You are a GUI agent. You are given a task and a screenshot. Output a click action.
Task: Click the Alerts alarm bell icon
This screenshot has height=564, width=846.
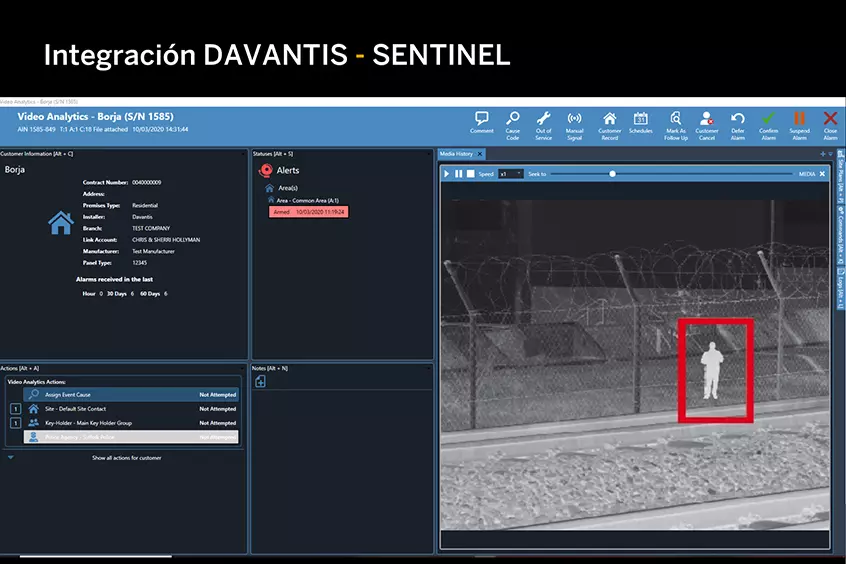265,171
